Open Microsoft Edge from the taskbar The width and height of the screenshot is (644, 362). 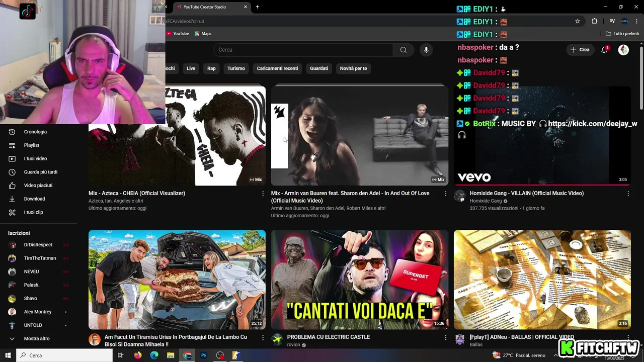click(x=154, y=355)
